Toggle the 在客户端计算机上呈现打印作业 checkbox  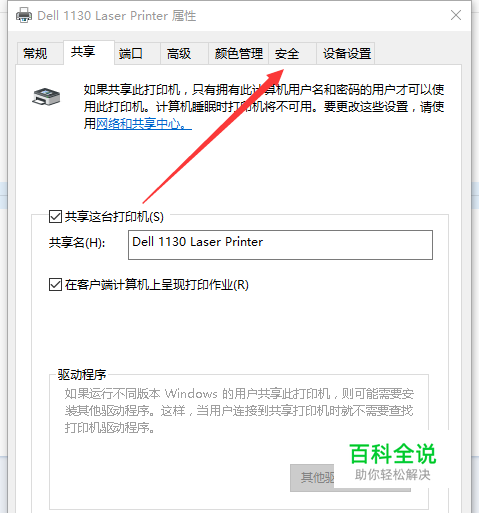(x=55, y=285)
